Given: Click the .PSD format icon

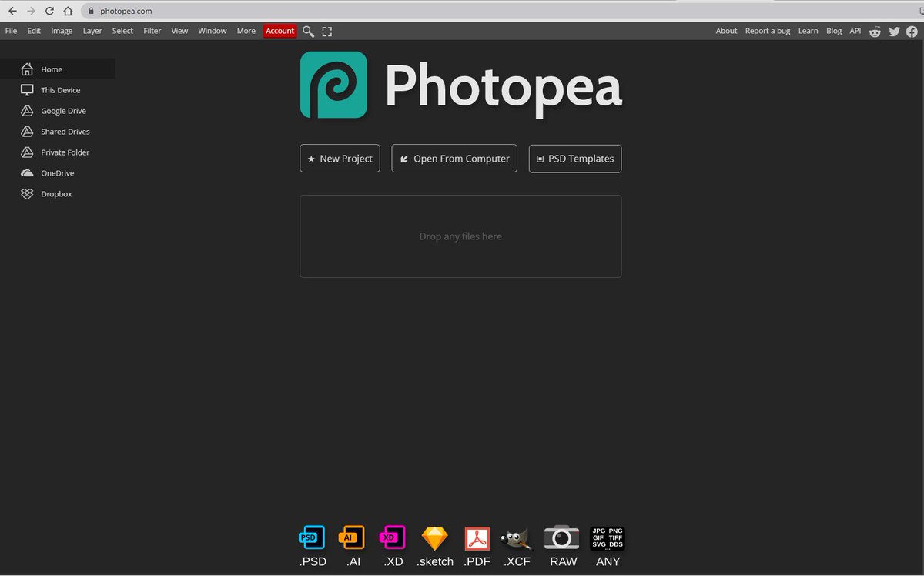Looking at the screenshot, I should click(313, 537).
